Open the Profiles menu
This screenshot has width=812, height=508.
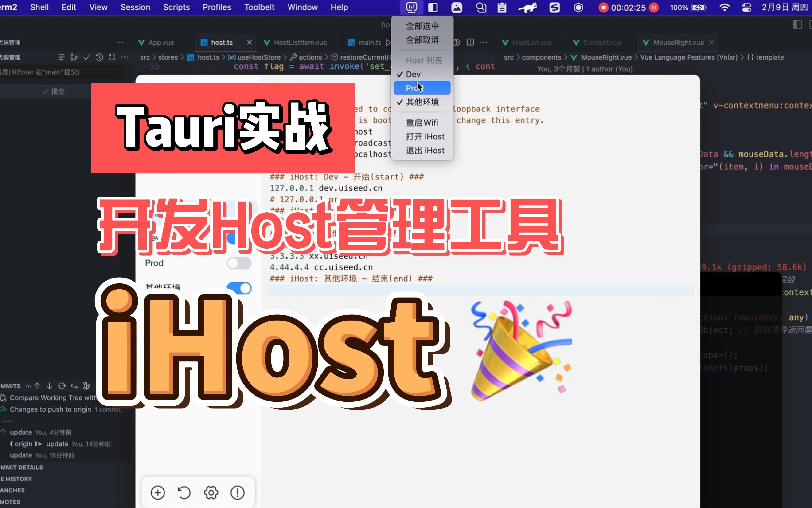tap(217, 7)
